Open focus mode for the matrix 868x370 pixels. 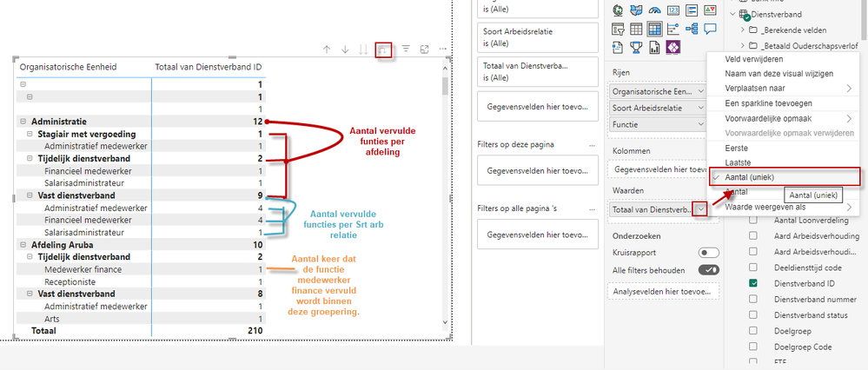click(425, 50)
